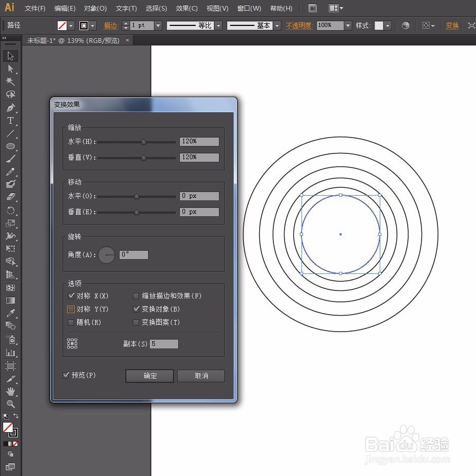Select the Pen tool
Viewport: 476px width, 476px height.
[11, 108]
